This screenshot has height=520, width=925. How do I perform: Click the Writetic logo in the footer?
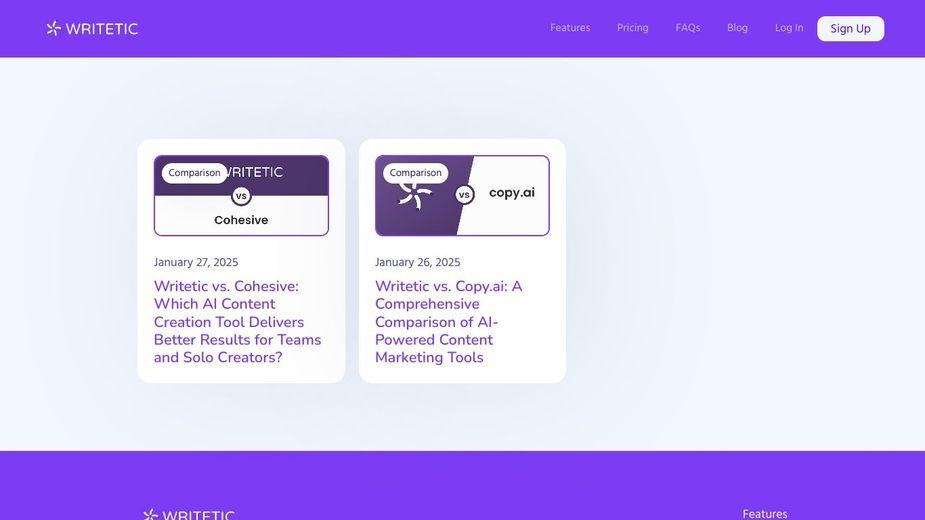point(189,515)
